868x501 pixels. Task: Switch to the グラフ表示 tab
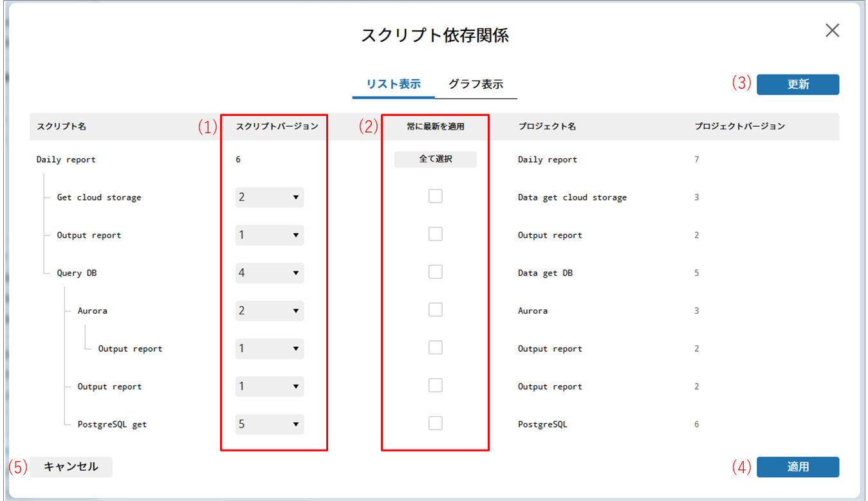tap(476, 84)
